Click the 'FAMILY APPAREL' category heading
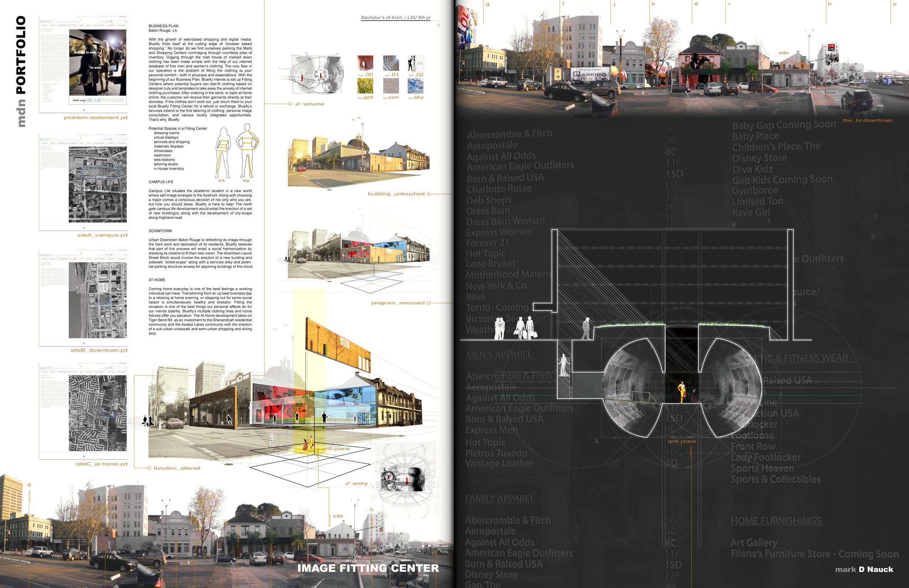Viewport: 909px width, 588px height. tap(500, 499)
